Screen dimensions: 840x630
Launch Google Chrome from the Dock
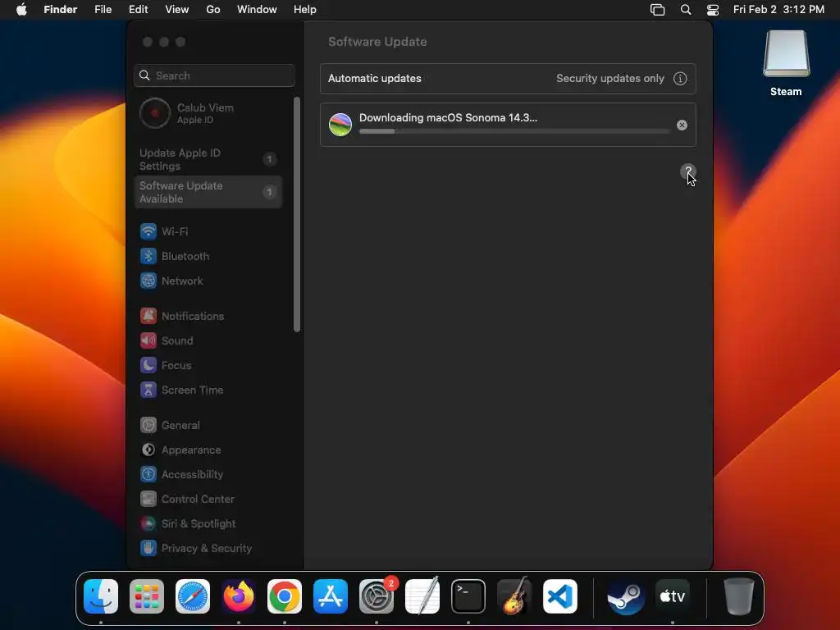point(285,596)
